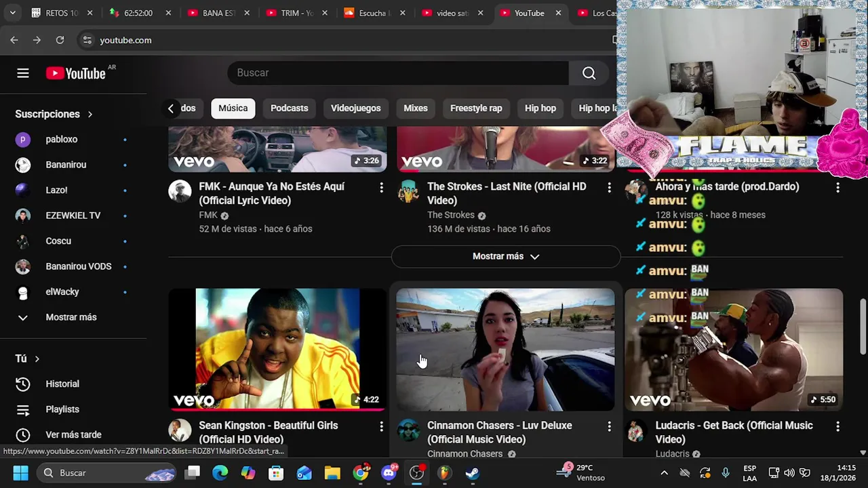Show hidden system tray icons

pos(665,473)
